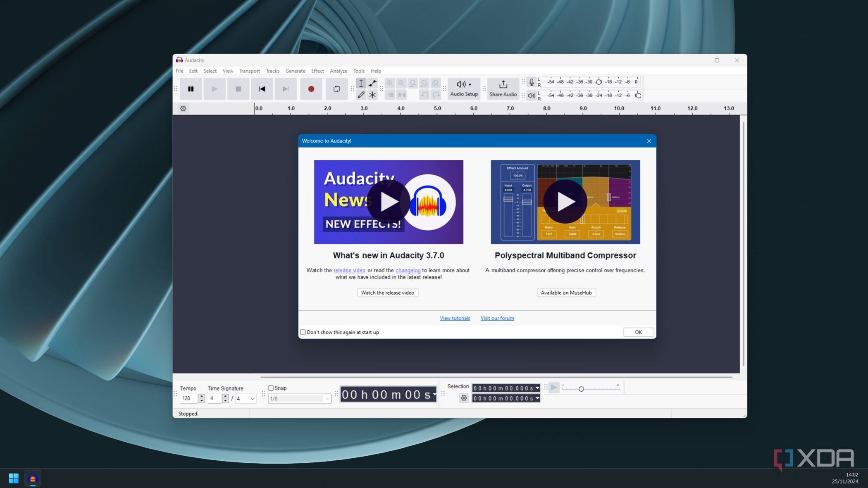
Task: Play the Multiband Compressor video thumbnail
Action: pyautogui.click(x=565, y=202)
